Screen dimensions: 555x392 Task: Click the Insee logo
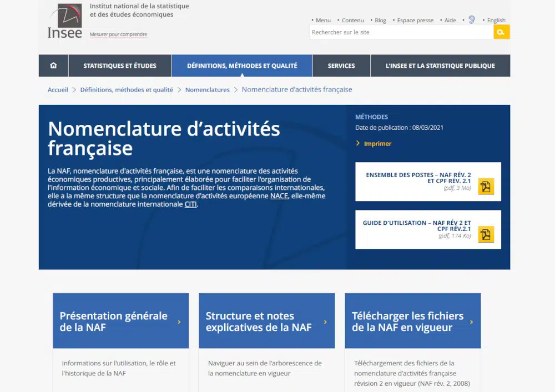point(65,22)
